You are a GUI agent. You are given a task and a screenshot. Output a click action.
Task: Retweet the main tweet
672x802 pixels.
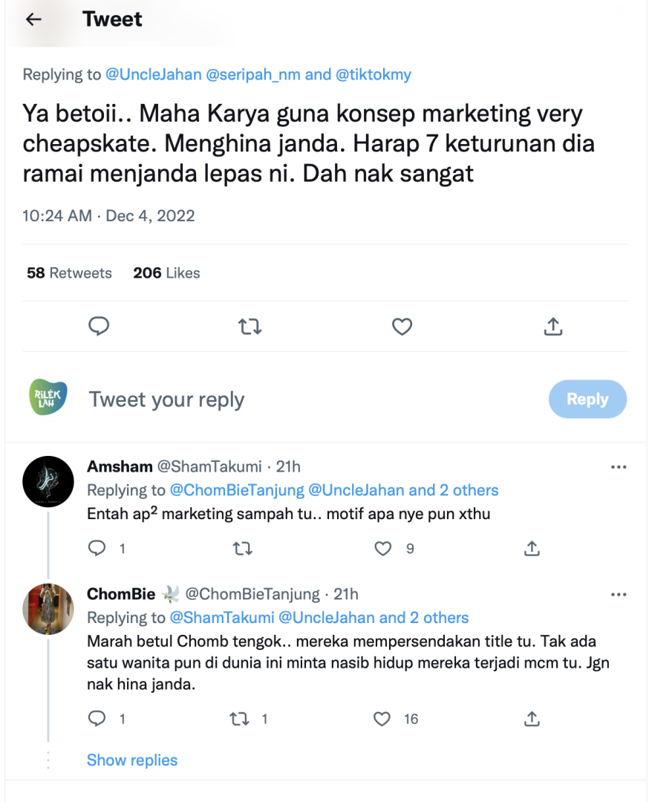point(249,326)
